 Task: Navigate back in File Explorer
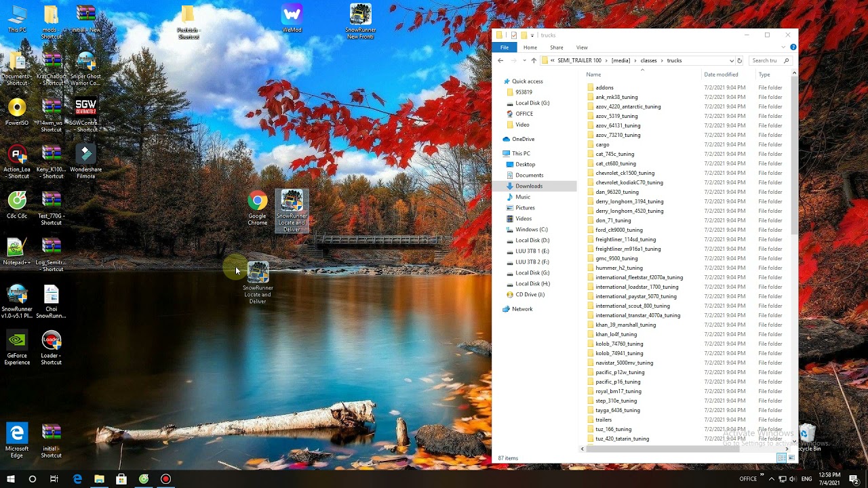500,60
